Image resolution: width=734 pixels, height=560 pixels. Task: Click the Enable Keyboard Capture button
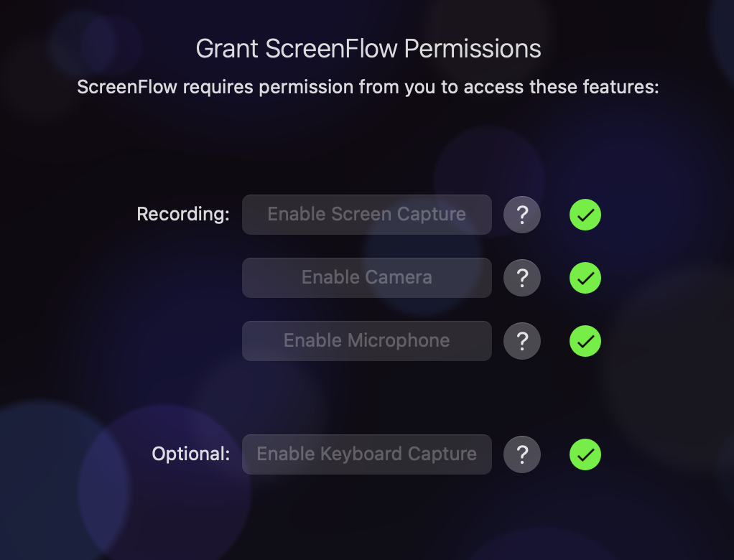pos(366,454)
